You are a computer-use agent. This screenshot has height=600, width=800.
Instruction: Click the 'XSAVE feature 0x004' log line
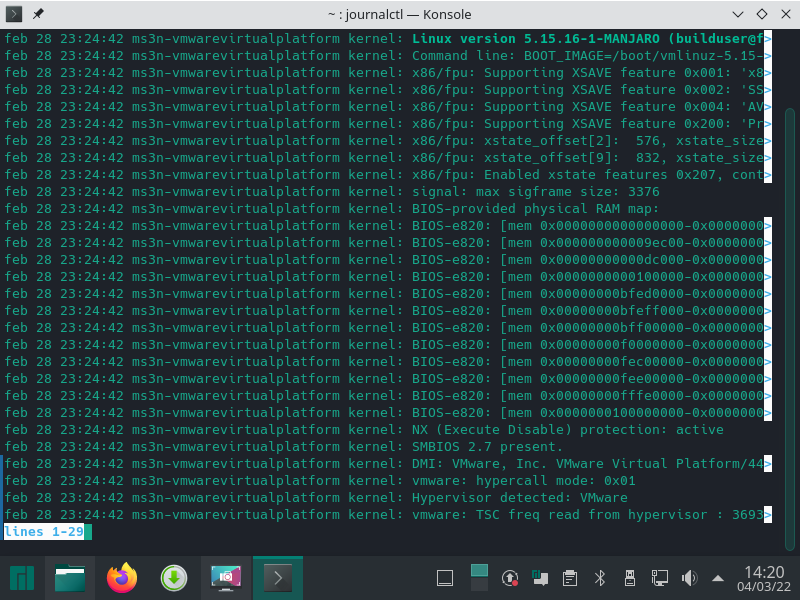click(x=388, y=107)
